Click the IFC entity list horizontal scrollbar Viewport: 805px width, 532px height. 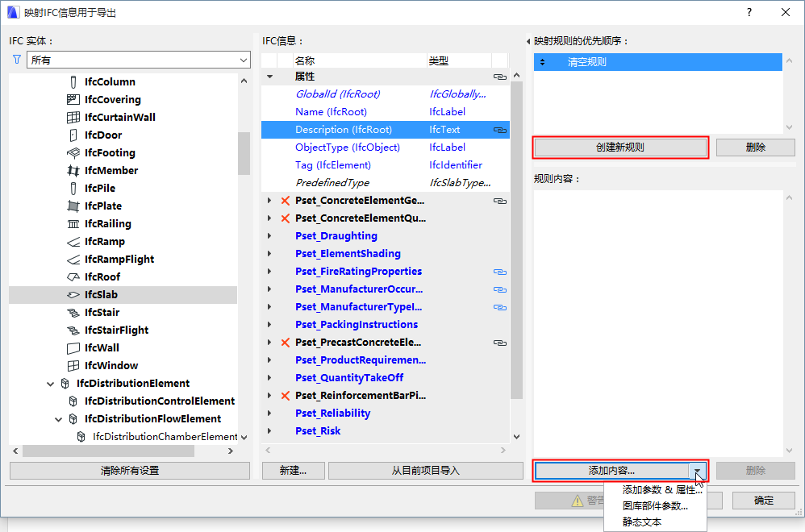point(123,451)
